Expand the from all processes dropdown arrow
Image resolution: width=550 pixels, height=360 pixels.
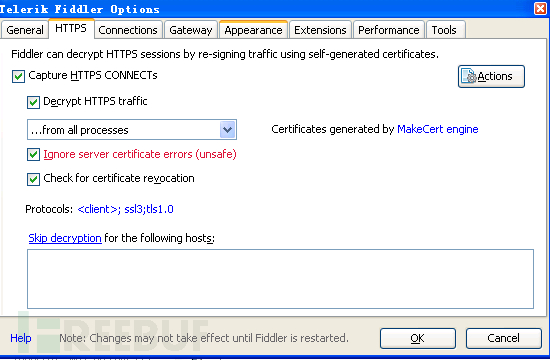click(x=227, y=130)
